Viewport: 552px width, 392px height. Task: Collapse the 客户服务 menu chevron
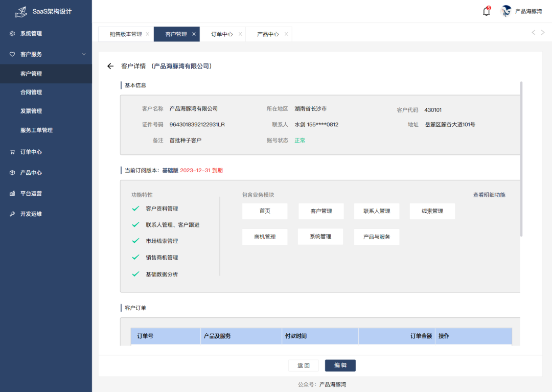click(84, 54)
